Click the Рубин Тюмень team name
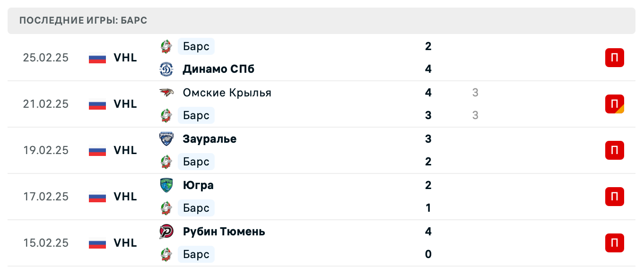644x276 pixels. click(224, 232)
